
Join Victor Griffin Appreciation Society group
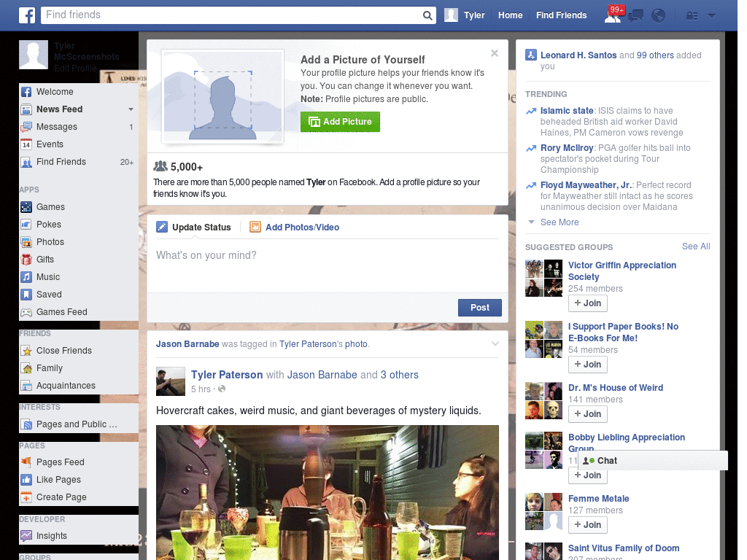[x=588, y=303]
